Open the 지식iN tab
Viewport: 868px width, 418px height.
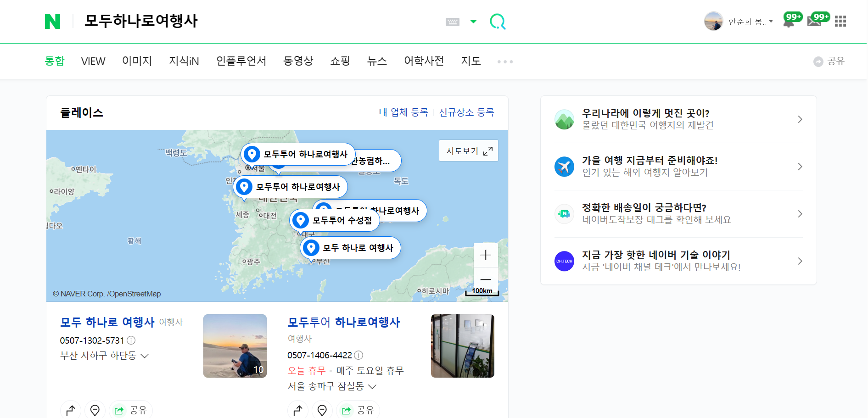tap(184, 61)
